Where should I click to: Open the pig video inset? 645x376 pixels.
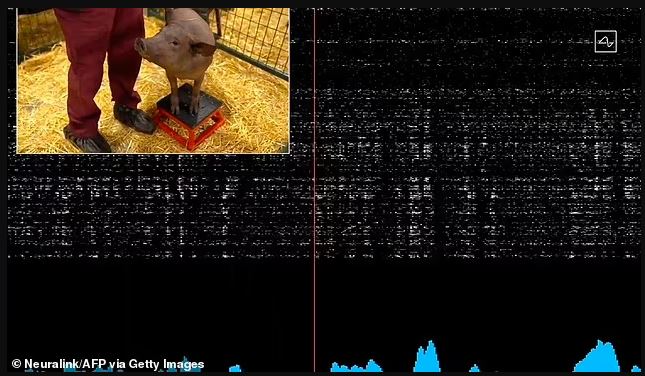pyautogui.click(x=153, y=81)
